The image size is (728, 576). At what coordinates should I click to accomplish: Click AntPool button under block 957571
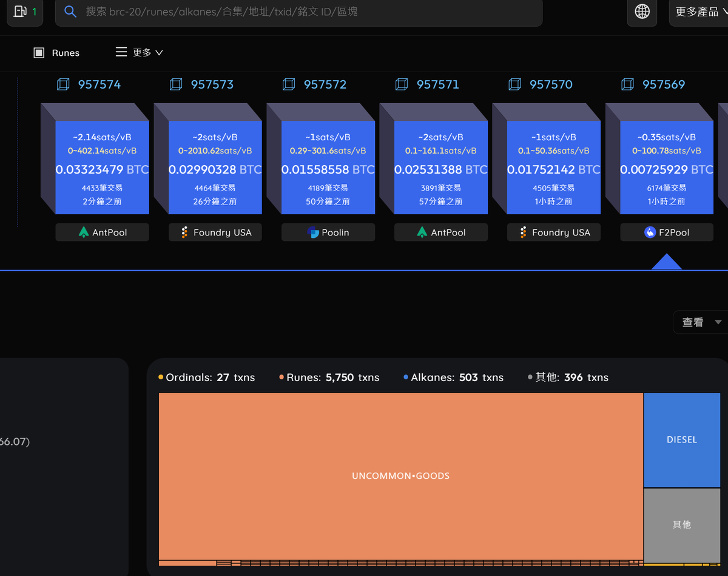coord(440,232)
